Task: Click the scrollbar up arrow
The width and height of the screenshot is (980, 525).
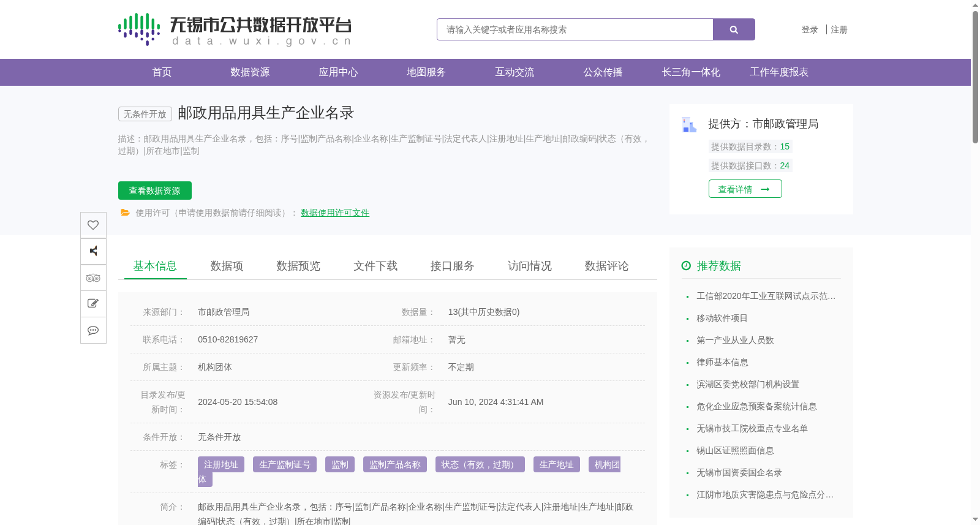Action: [x=975, y=5]
